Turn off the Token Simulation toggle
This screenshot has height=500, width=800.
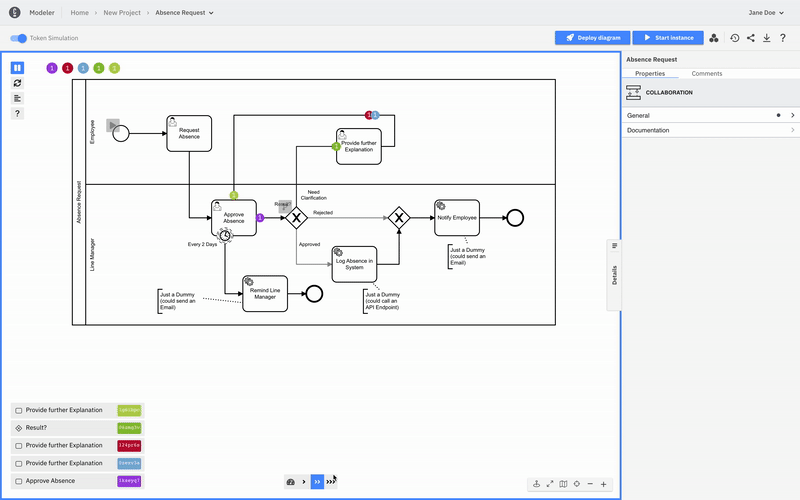(x=18, y=38)
